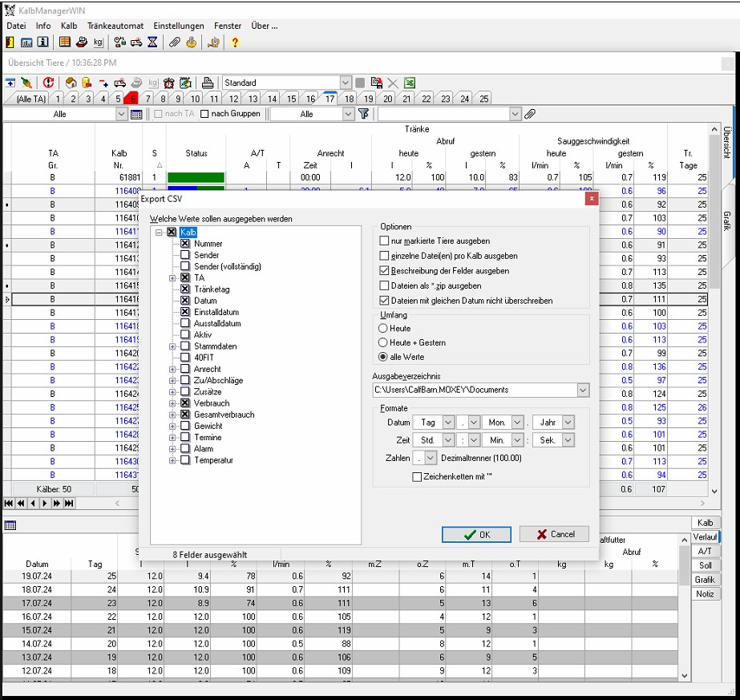Open the Ausgabeverzeichnis path dropdown
Image resolution: width=740 pixels, height=700 pixels.
582,390
